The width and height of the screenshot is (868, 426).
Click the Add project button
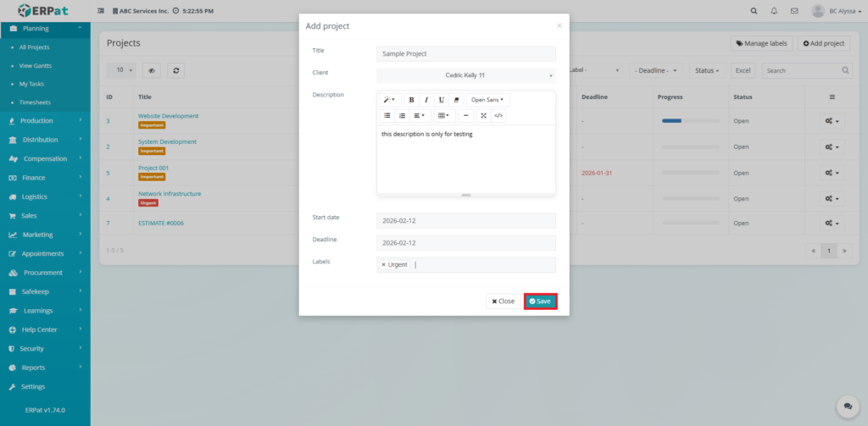(x=824, y=43)
